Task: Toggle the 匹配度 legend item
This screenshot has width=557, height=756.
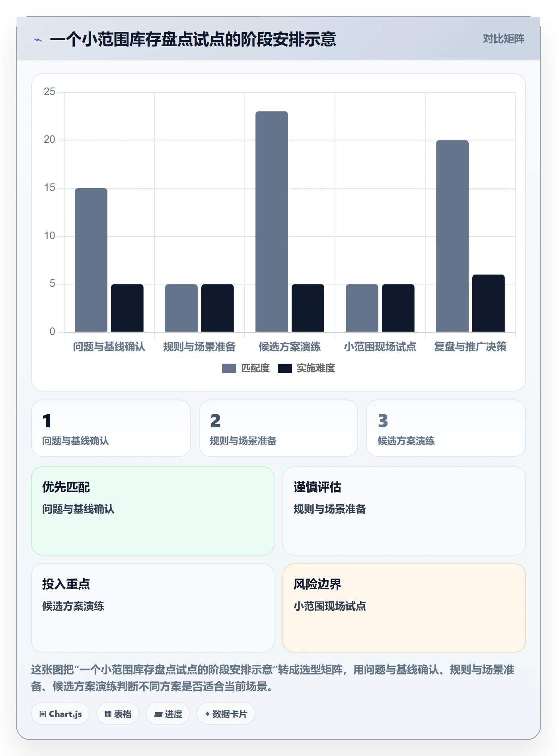Action: [x=246, y=368]
